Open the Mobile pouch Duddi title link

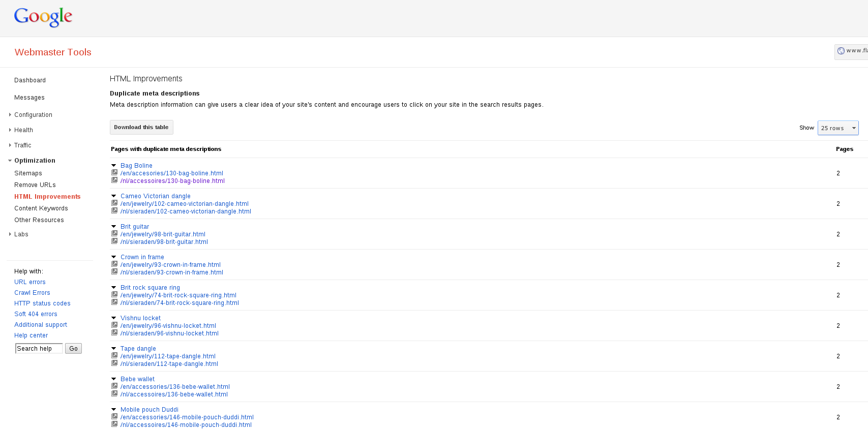[149, 410]
